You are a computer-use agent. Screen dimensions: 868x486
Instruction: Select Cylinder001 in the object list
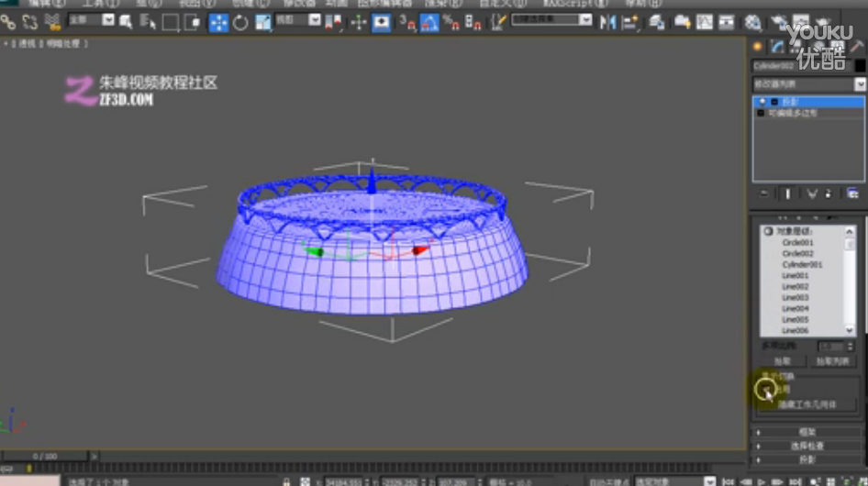click(802, 265)
